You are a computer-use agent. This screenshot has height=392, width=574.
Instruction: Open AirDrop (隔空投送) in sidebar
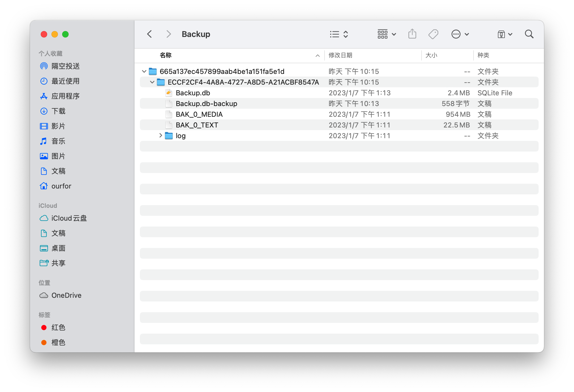(65, 66)
